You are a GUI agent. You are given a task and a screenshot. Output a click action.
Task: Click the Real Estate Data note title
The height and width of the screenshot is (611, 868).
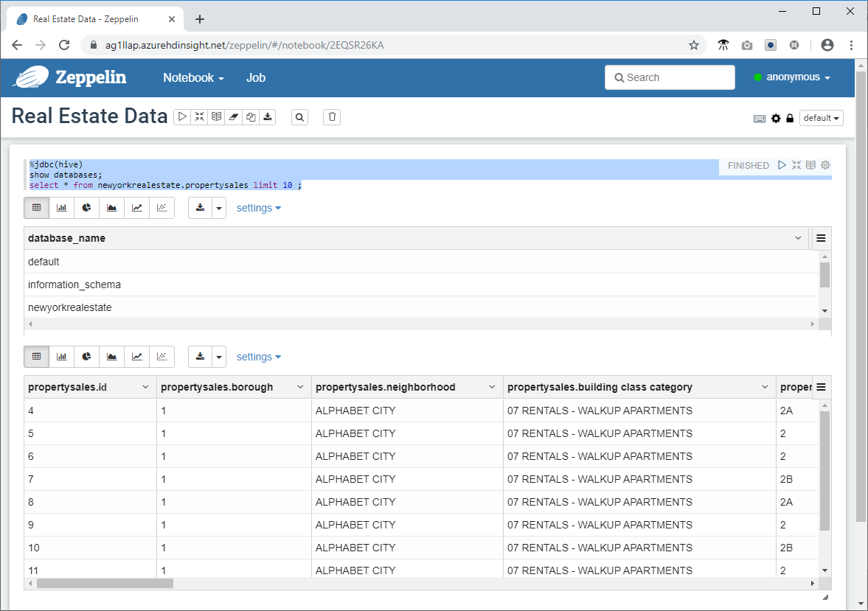pyautogui.click(x=89, y=116)
